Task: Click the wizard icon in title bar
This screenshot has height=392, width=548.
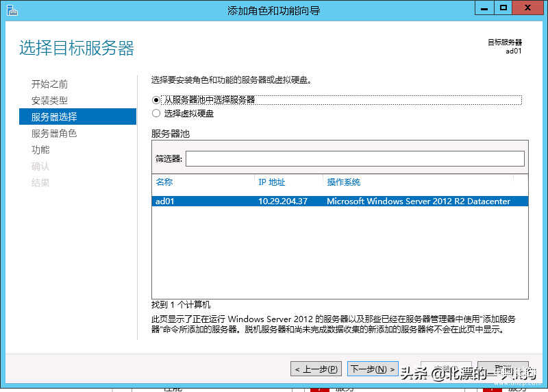Action: 12,10
